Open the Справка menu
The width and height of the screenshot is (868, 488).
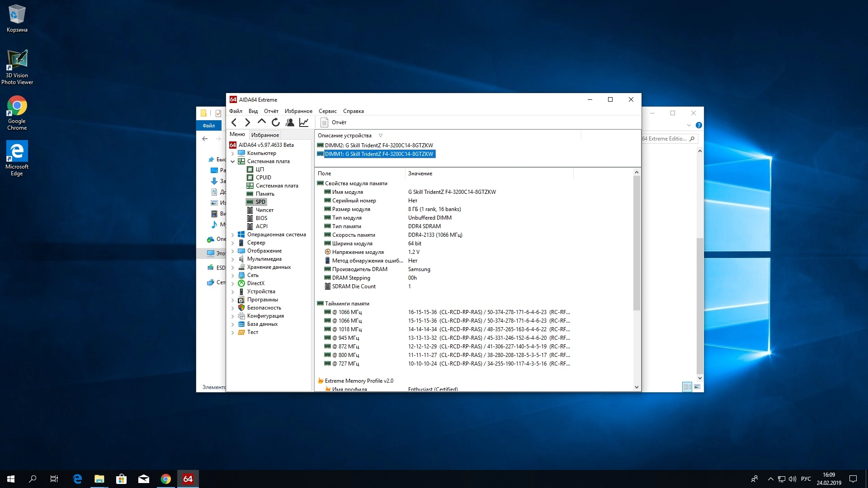pos(353,111)
